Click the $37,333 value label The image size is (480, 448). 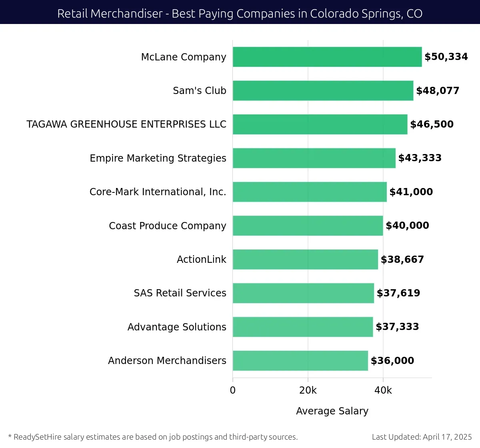(x=398, y=327)
